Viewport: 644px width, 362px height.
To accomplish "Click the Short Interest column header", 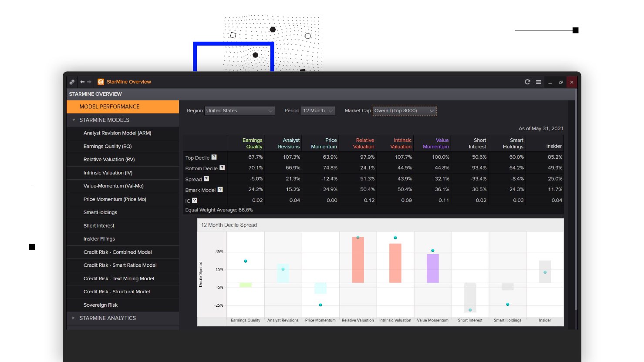I will (477, 143).
